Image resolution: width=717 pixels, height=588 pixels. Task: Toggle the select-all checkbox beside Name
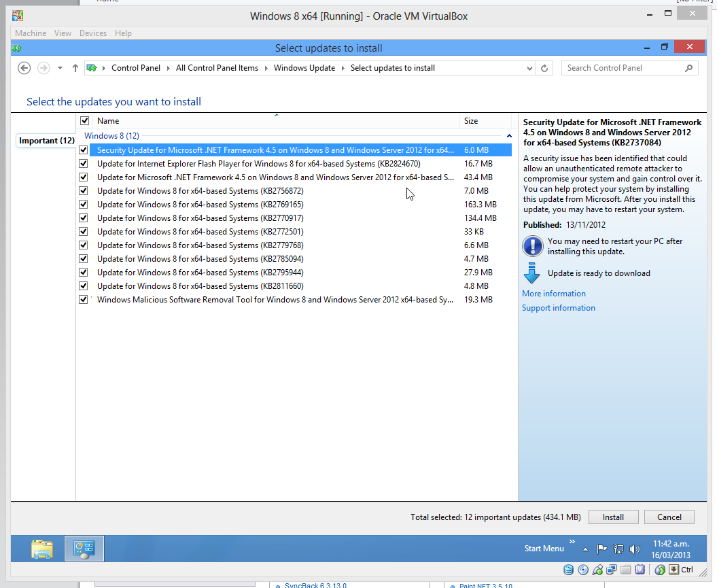click(x=84, y=121)
